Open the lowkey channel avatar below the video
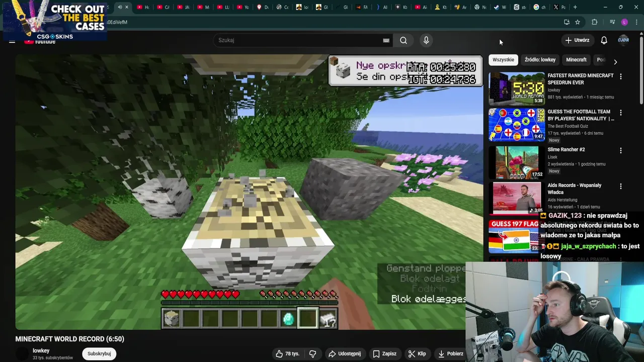 [23, 354]
